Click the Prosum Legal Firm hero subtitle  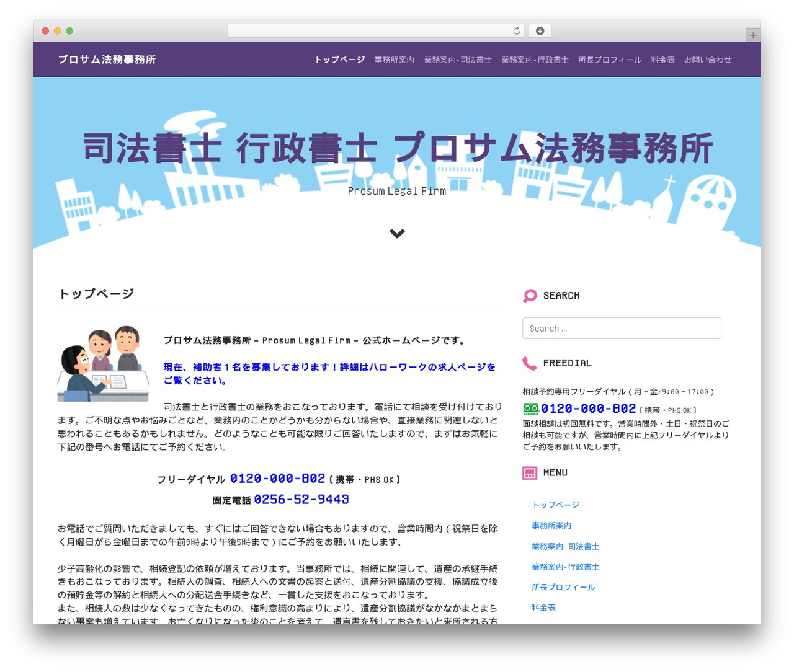pyautogui.click(x=397, y=191)
